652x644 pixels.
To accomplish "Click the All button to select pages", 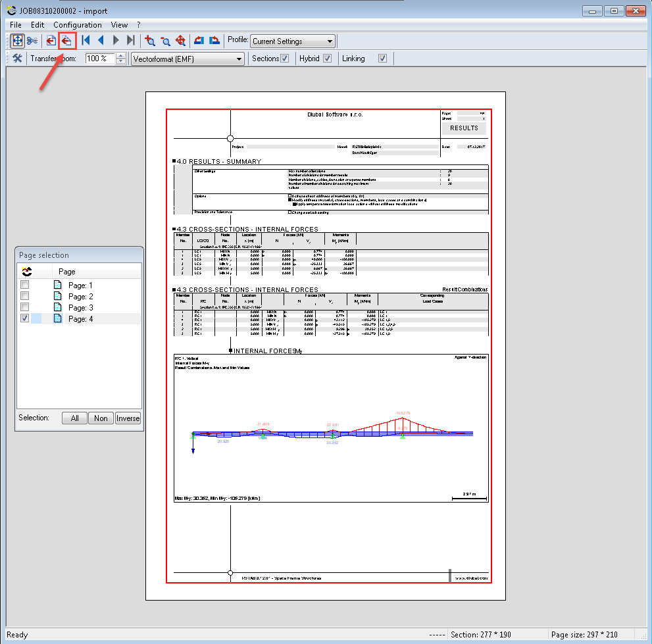I will tap(74, 418).
